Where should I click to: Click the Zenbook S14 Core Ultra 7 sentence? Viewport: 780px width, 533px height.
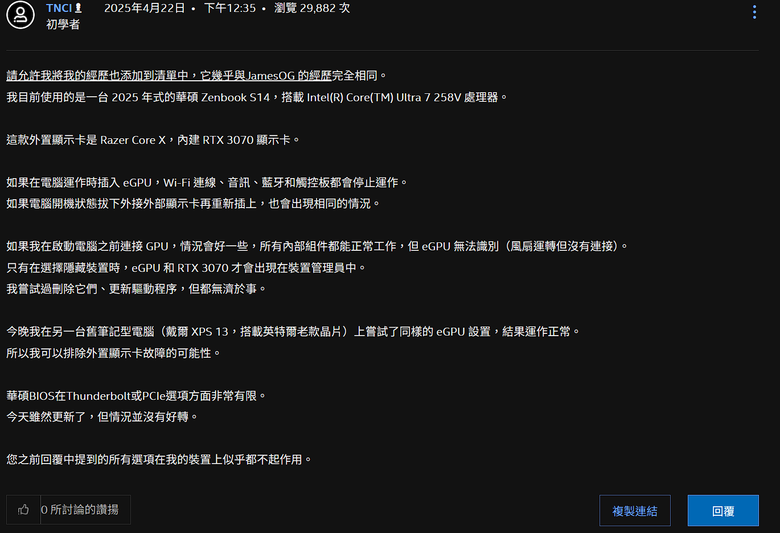coord(257,97)
